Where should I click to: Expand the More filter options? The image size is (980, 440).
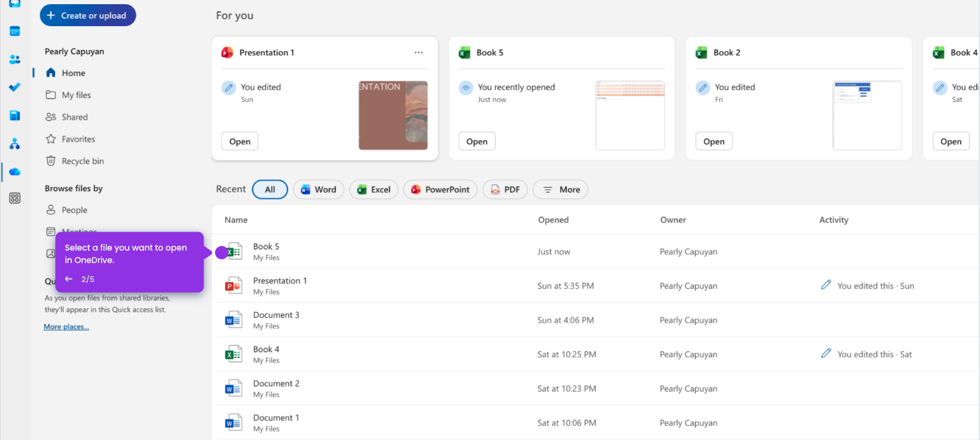pos(561,189)
